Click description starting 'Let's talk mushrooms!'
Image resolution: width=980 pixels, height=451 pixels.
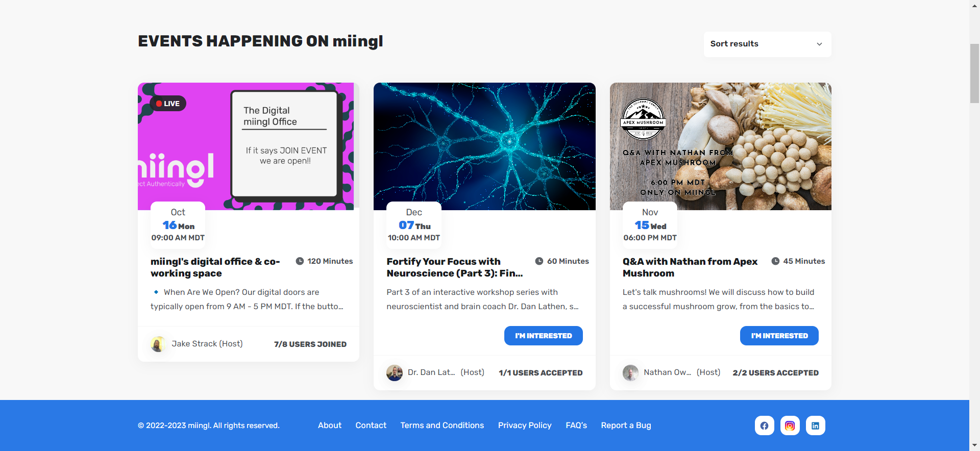[x=719, y=299]
